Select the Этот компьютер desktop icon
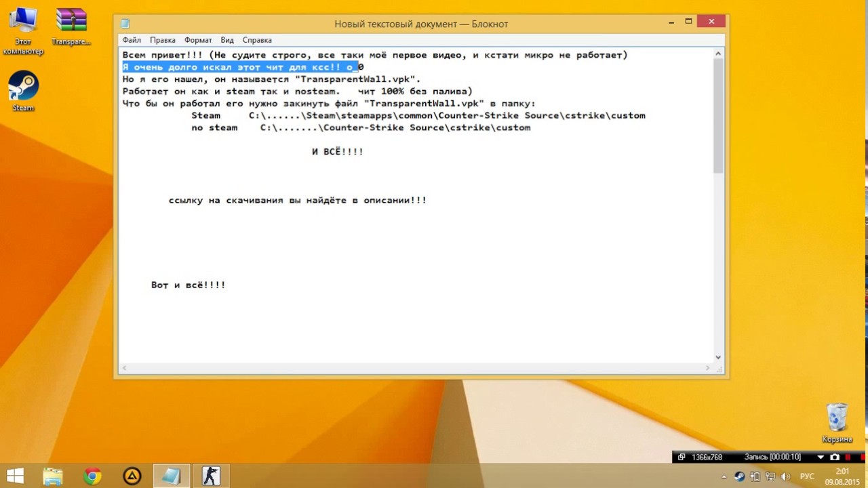The height and width of the screenshot is (488, 868). tap(23, 32)
